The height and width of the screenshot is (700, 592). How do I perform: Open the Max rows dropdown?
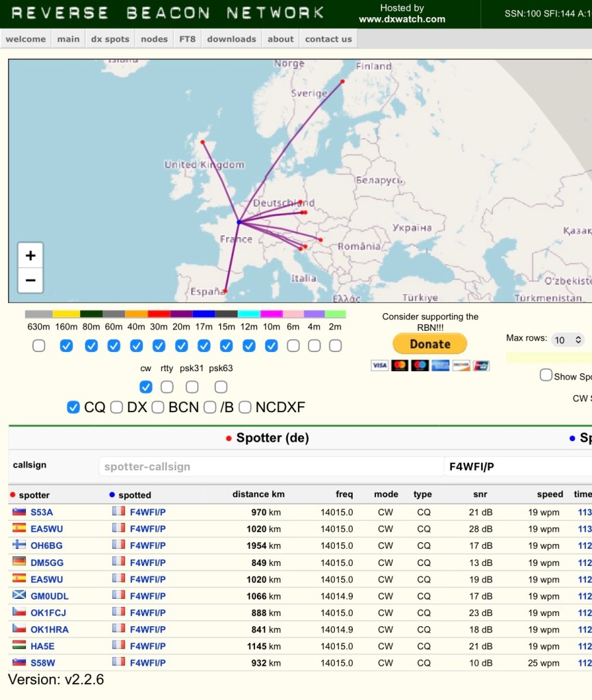[x=568, y=340]
